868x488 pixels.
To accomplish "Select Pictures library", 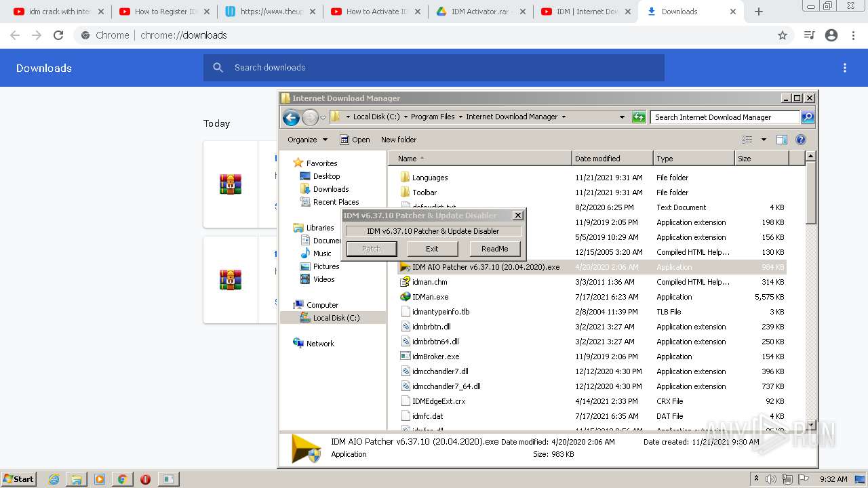I will (x=326, y=266).
